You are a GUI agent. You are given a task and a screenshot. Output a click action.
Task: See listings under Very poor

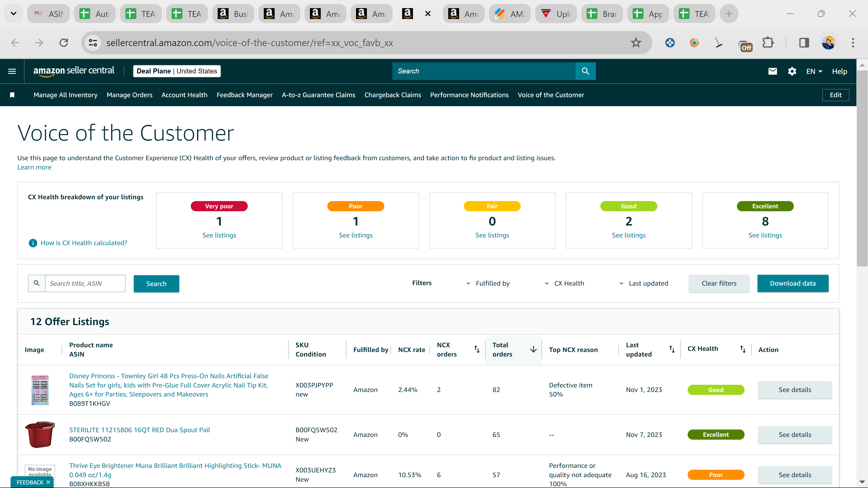[x=219, y=235]
